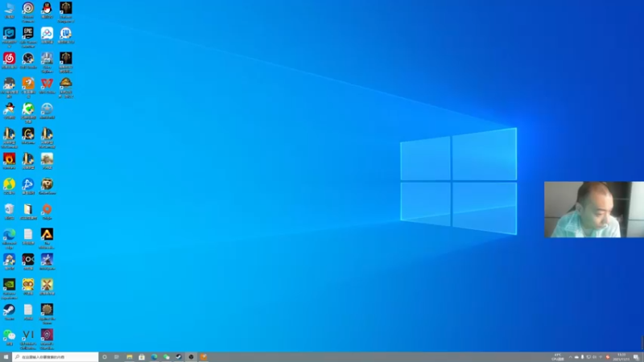The height and width of the screenshot is (362, 644).
Task: Select the yellow owl face shortcut
Action: 28,287
